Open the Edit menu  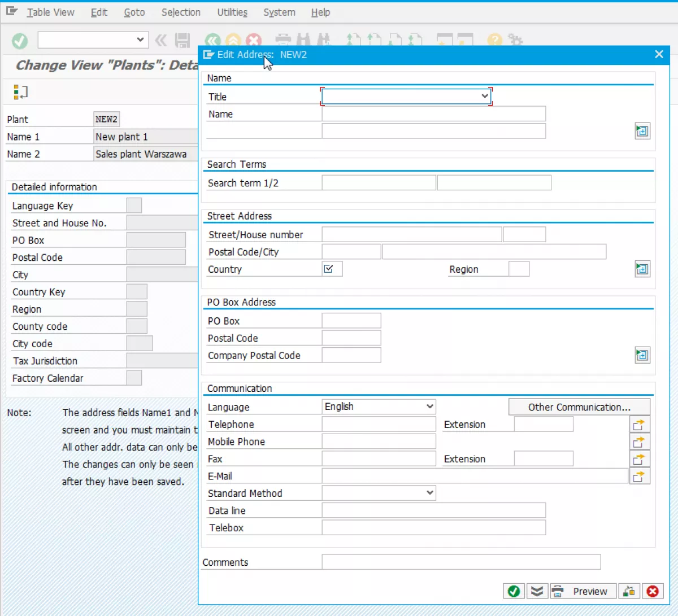pos(99,12)
